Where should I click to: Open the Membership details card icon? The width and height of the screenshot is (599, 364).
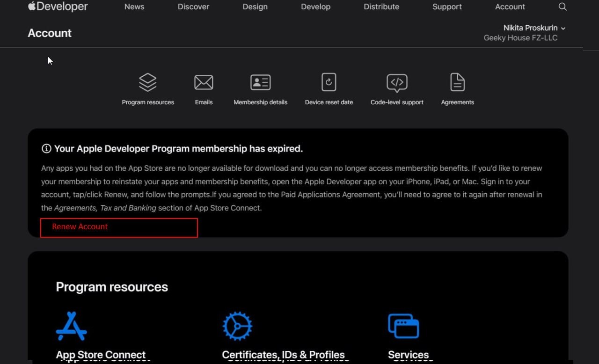260,82
